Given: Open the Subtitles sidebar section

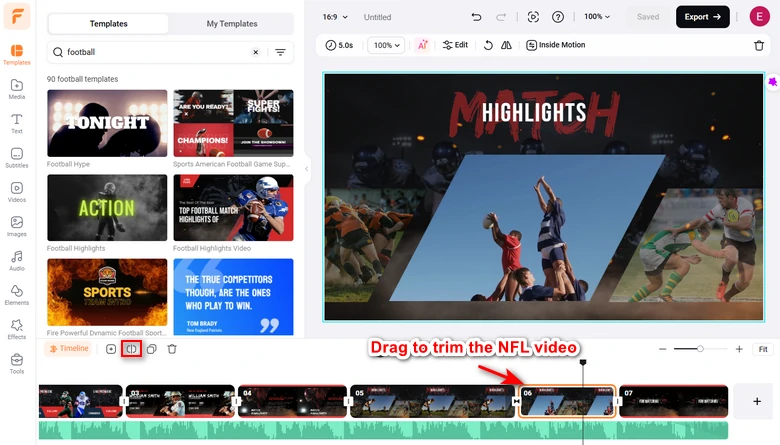Looking at the screenshot, I should click(x=16, y=158).
